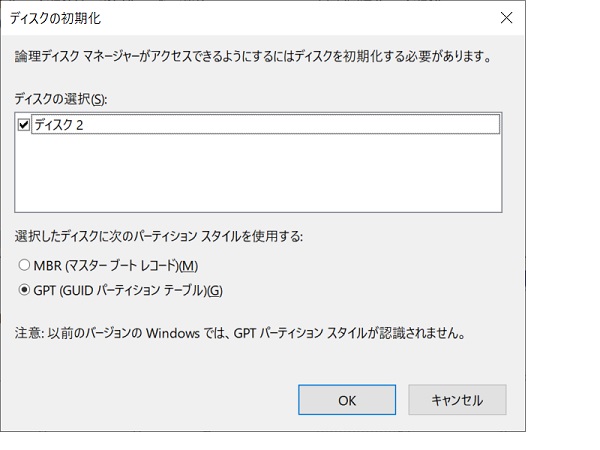Confirm initialization with the OK button
600x450 pixels.
coord(347,400)
